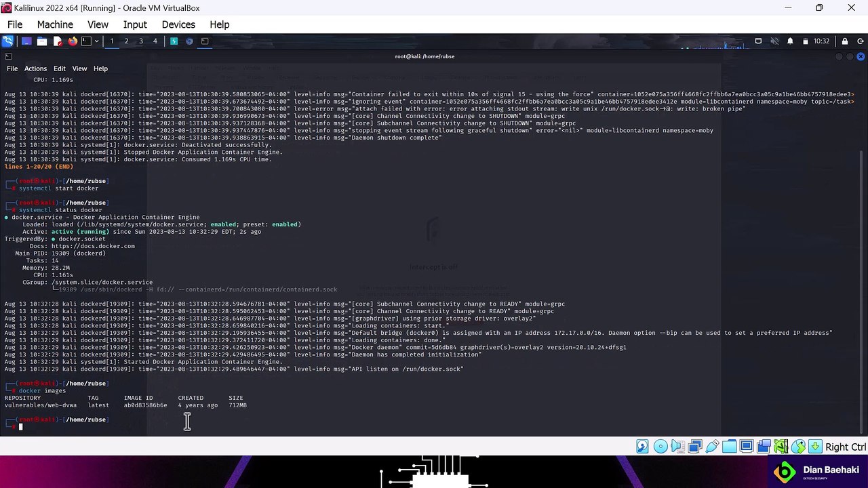The width and height of the screenshot is (868, 488).
Task: Click the terminal icon in the title bar
Action: [x=8, y=56]
